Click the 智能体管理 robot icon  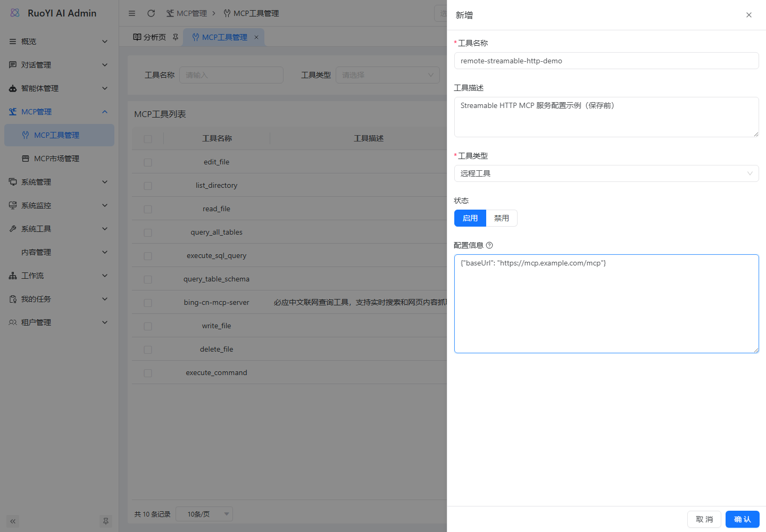[13, 88]
